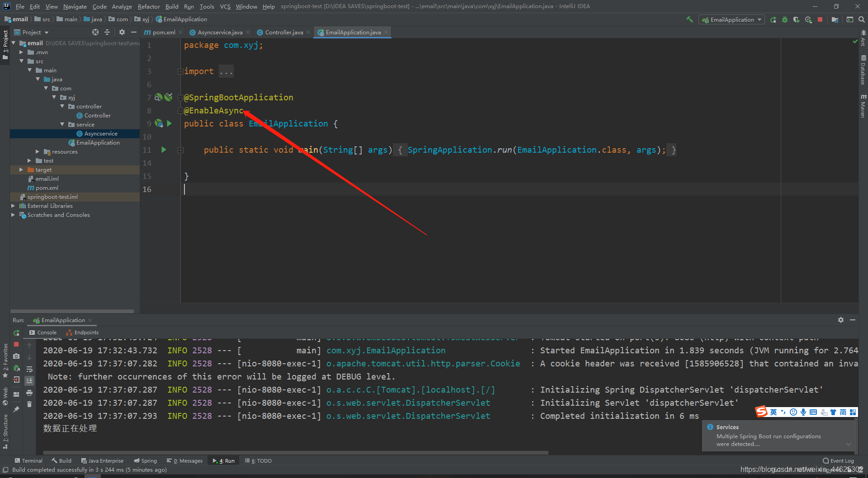Run the EmailApplication class from its gutter arrow

tap(169, 123)
